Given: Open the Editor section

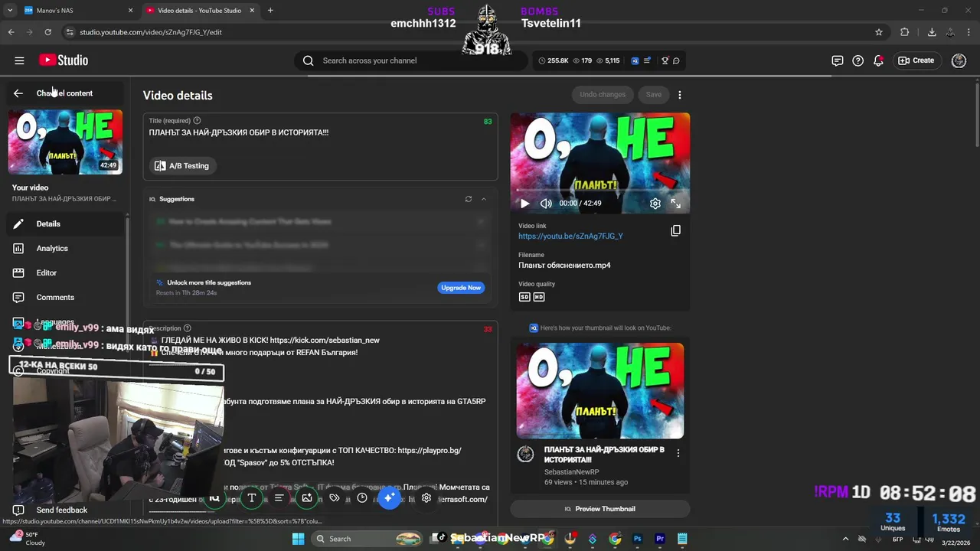Looking at the screenshot, I should (x=65, y=273).
